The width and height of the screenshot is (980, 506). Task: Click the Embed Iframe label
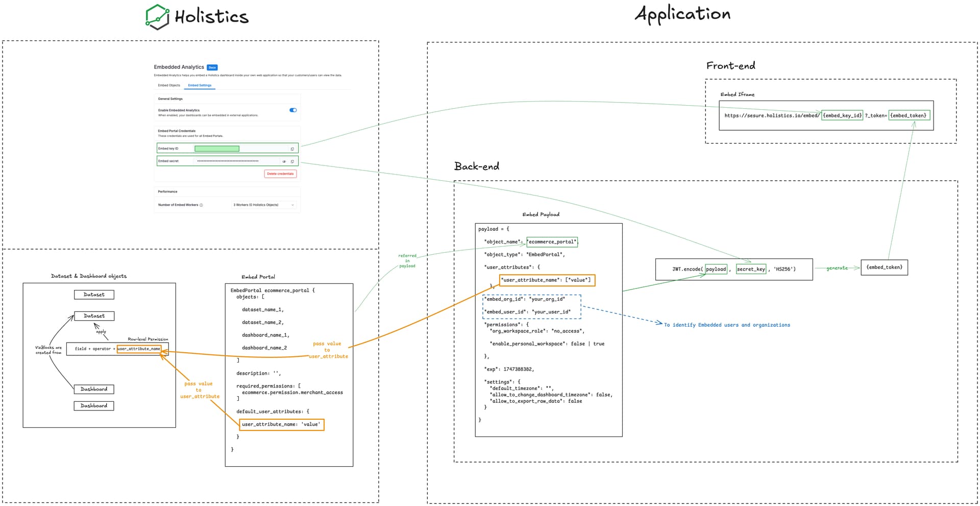click(737, 94)
